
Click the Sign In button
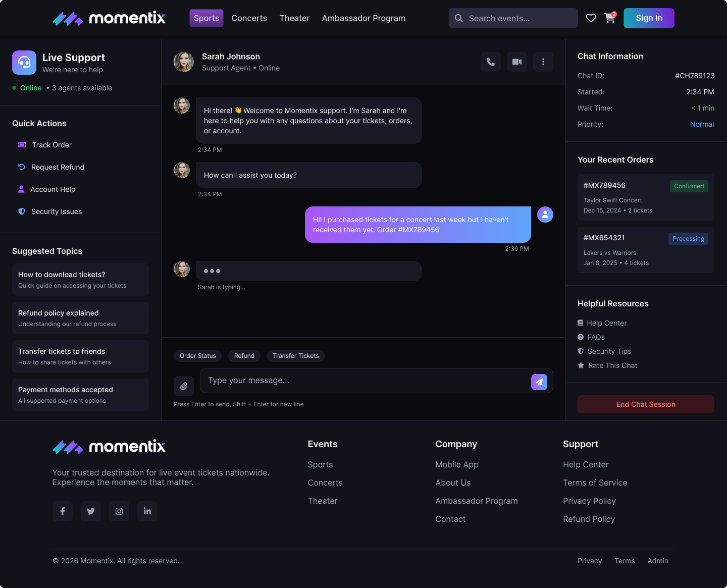[x=649, y=18]
